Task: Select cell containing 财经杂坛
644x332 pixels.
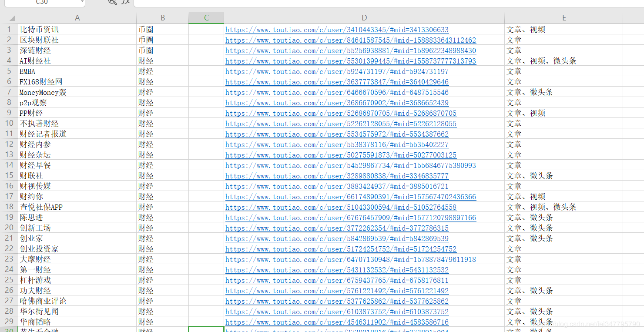Action: (x=77, y=154)
